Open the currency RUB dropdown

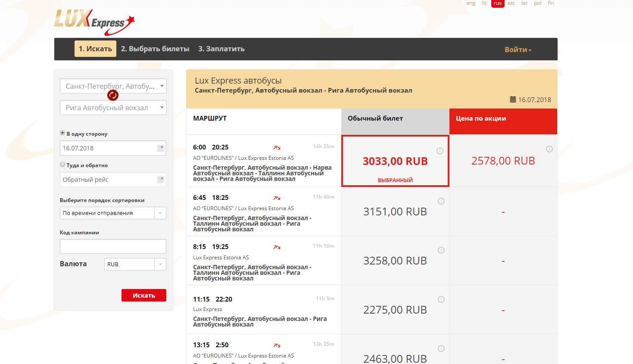tap(135, 264)
